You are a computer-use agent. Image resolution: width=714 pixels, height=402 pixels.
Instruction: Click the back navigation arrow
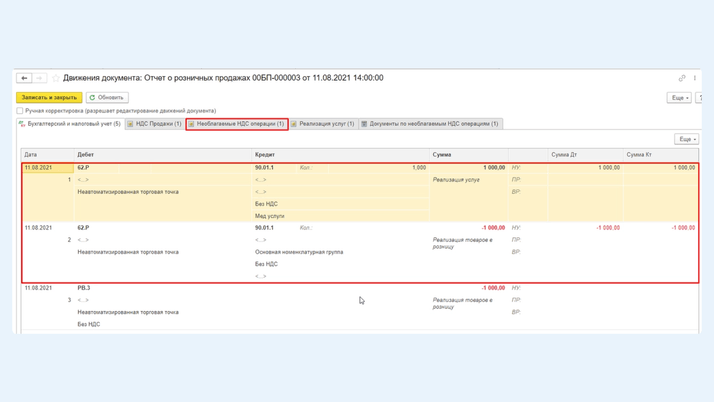coord(24,78)
